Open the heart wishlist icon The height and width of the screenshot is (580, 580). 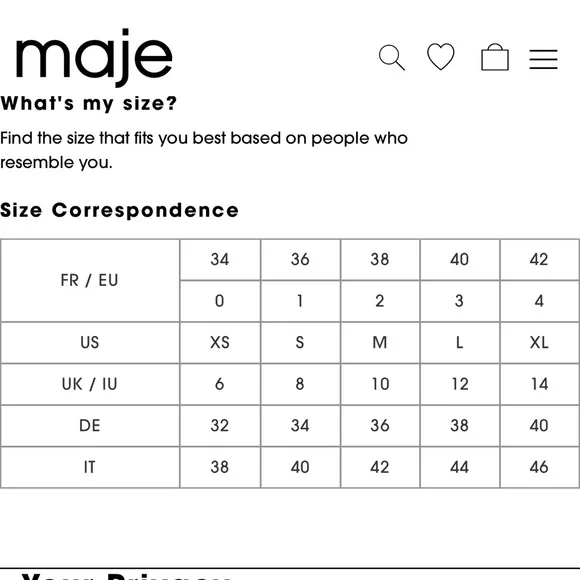(441, 56)
